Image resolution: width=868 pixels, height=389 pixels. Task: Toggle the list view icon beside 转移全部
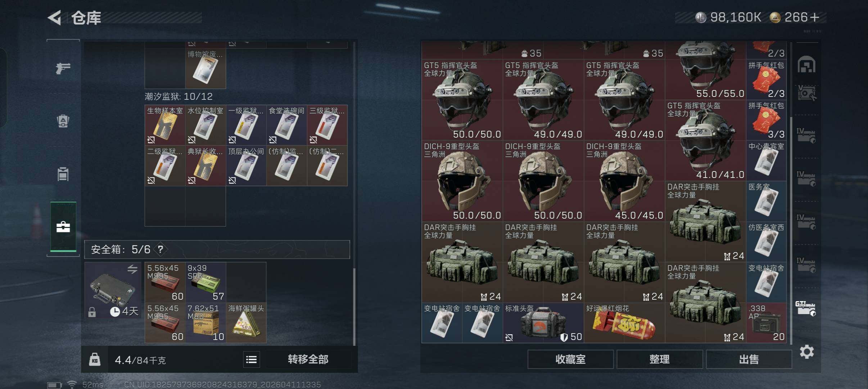[x=251, y=359]
